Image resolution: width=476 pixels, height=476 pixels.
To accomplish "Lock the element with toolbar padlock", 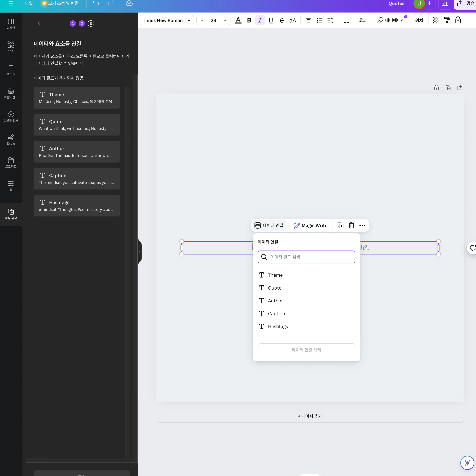I will tap(458, 20).
